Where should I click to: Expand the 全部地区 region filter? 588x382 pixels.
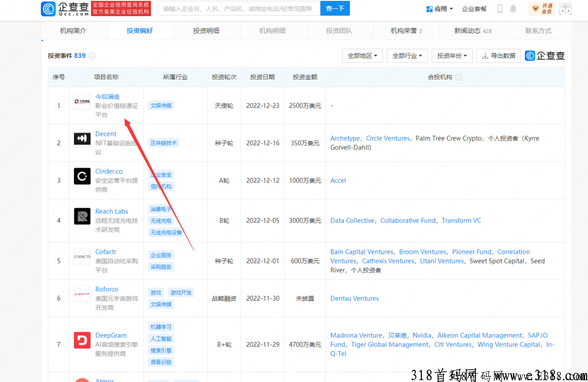[362, 56]
